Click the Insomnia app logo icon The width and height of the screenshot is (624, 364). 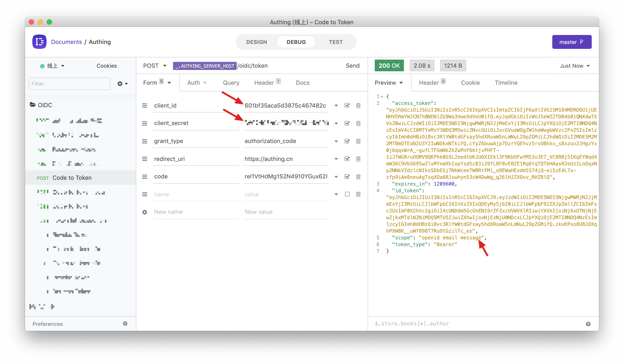[x=39, y=42]
